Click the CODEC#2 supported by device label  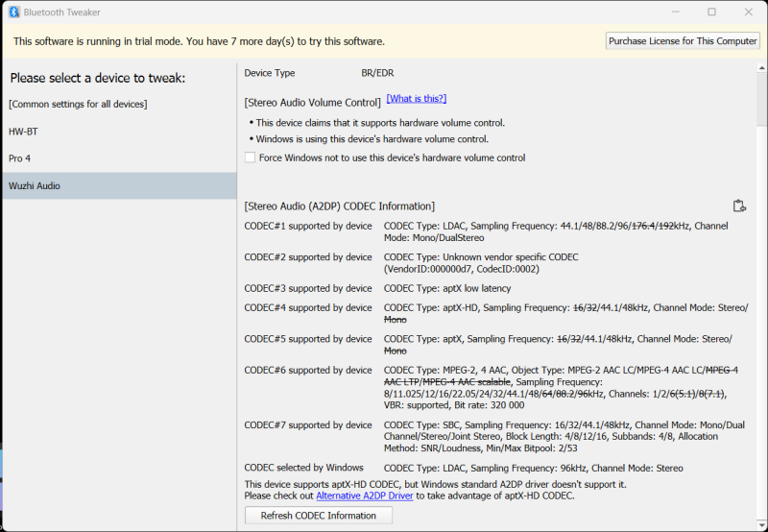308,257
